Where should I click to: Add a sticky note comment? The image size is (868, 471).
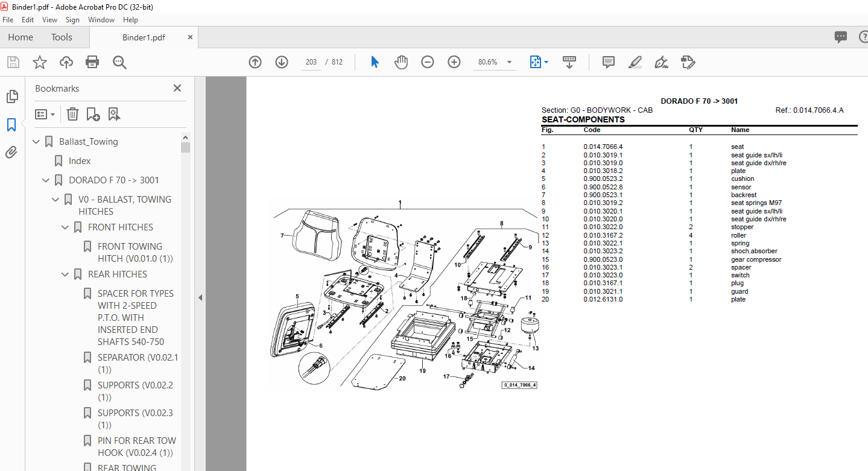coord(609,62)
